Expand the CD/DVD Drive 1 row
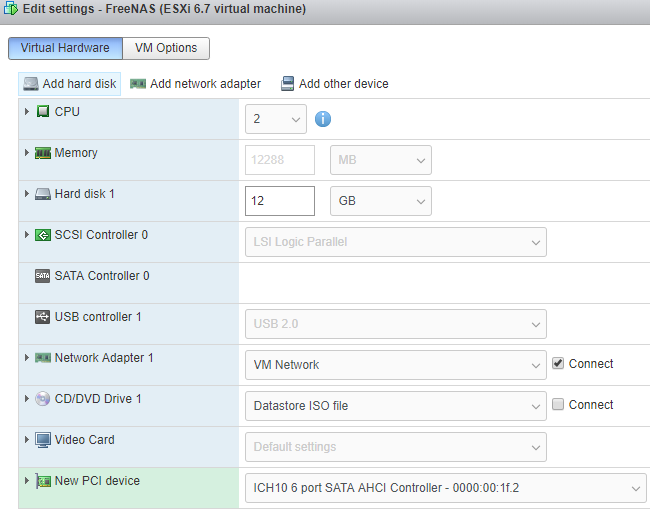Viewport: 650px width, 510px height. (x=27, y=398)
